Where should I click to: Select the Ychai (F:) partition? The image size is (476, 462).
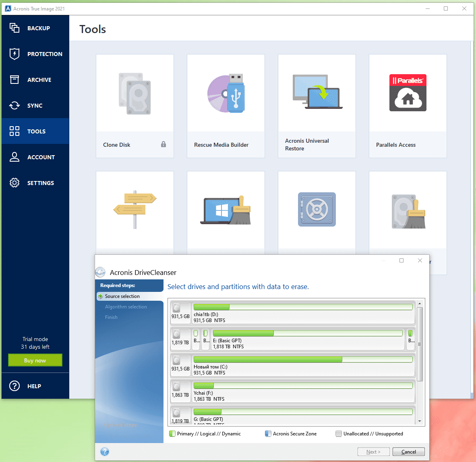(303, 391)
